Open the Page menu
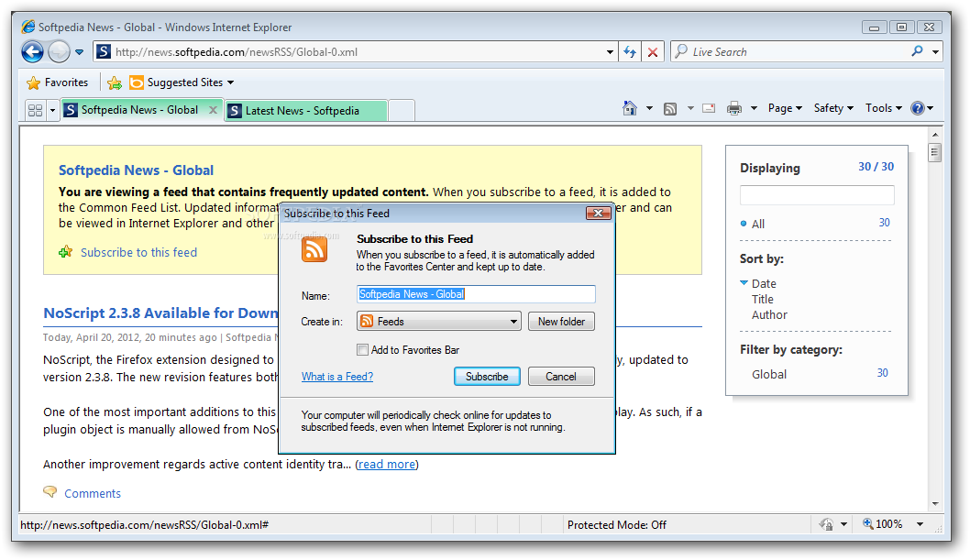The image size is (970, 560). (785, 108)
